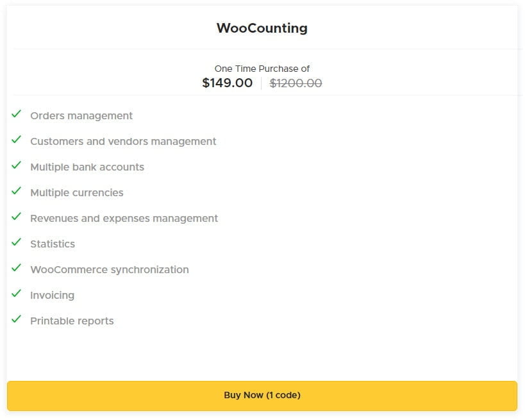Select the Invoicing feature text

52,296
